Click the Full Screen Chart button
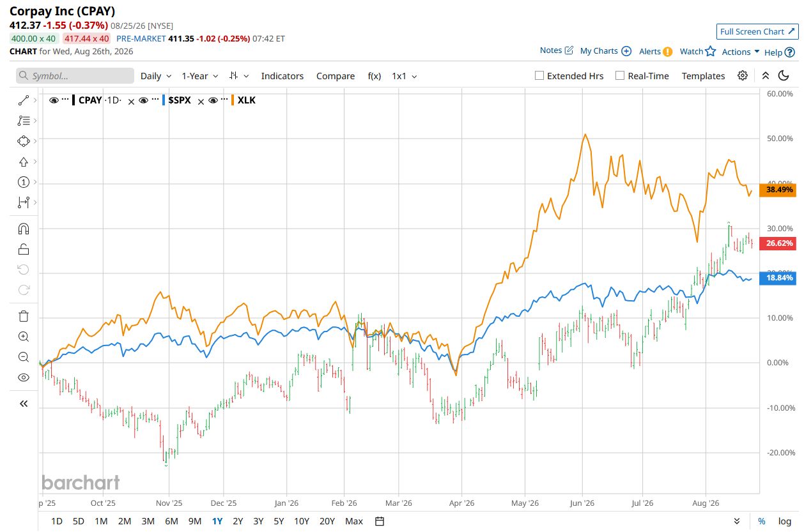 pyautogui.click(x=757, y=31)
